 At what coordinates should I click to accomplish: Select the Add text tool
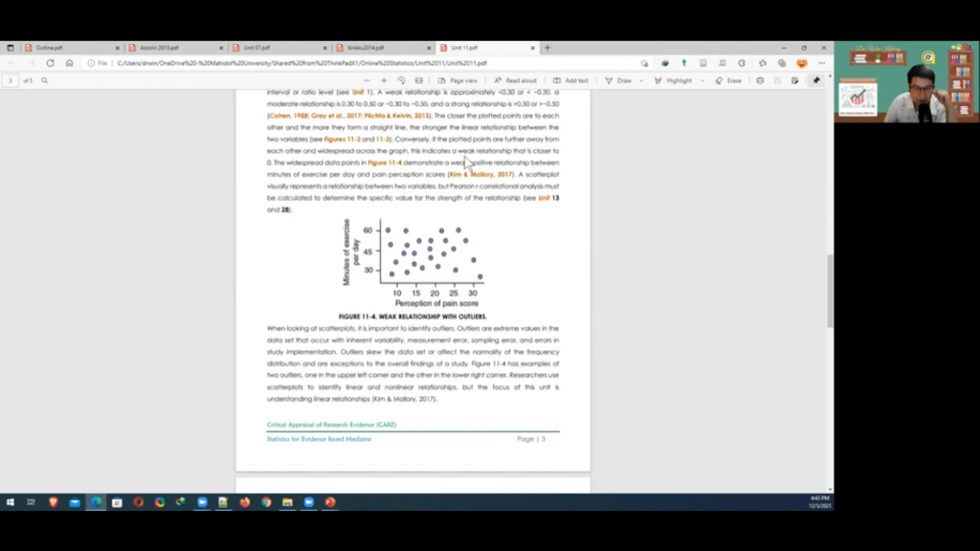pyautogui.click(x=570, y=80)
